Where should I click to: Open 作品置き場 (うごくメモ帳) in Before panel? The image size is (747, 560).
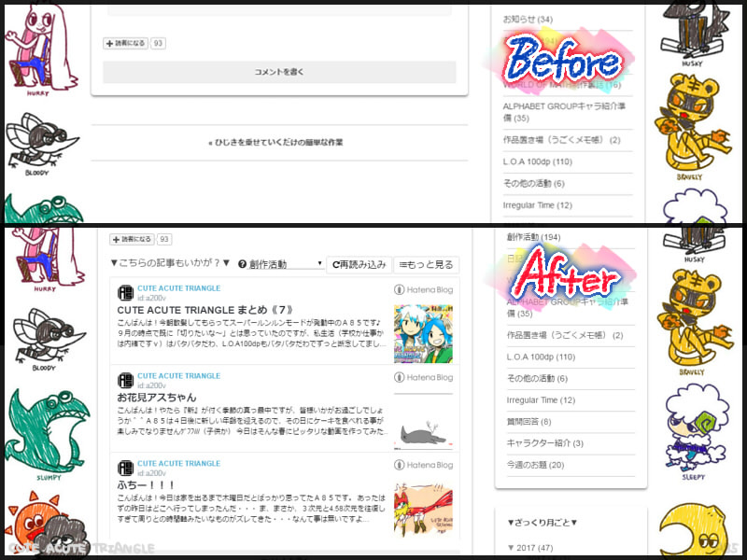[562, 140]
